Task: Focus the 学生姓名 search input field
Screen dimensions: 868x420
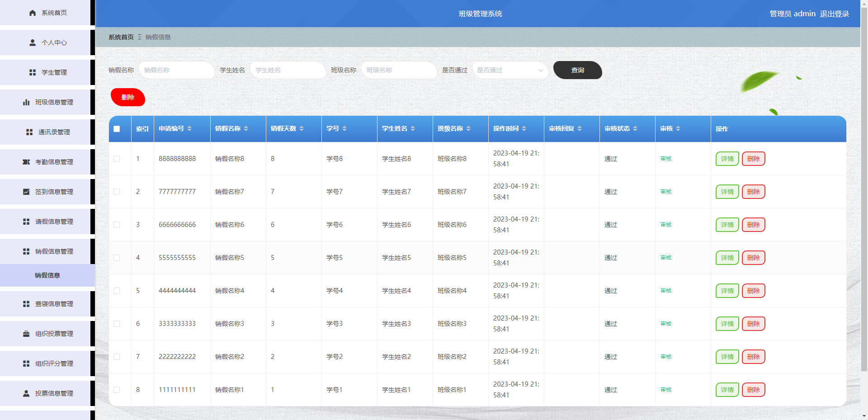Action: (288, 71)
